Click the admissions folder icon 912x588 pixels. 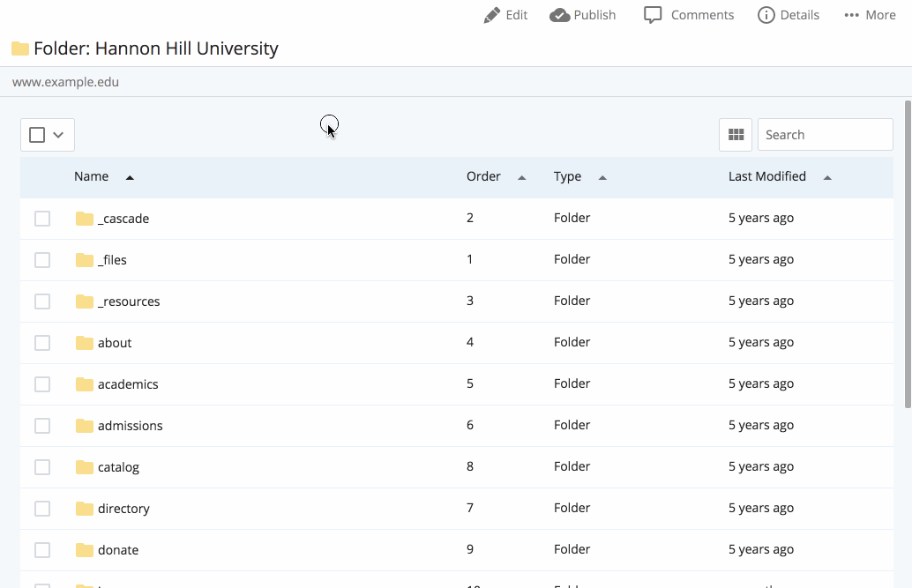85,426
